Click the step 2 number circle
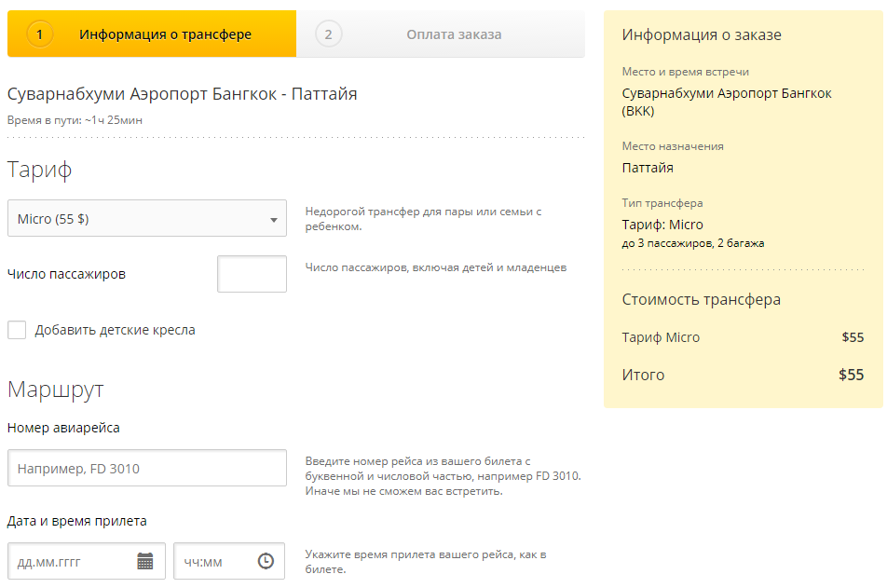887x588 pixels. click(x=328, y=34)
